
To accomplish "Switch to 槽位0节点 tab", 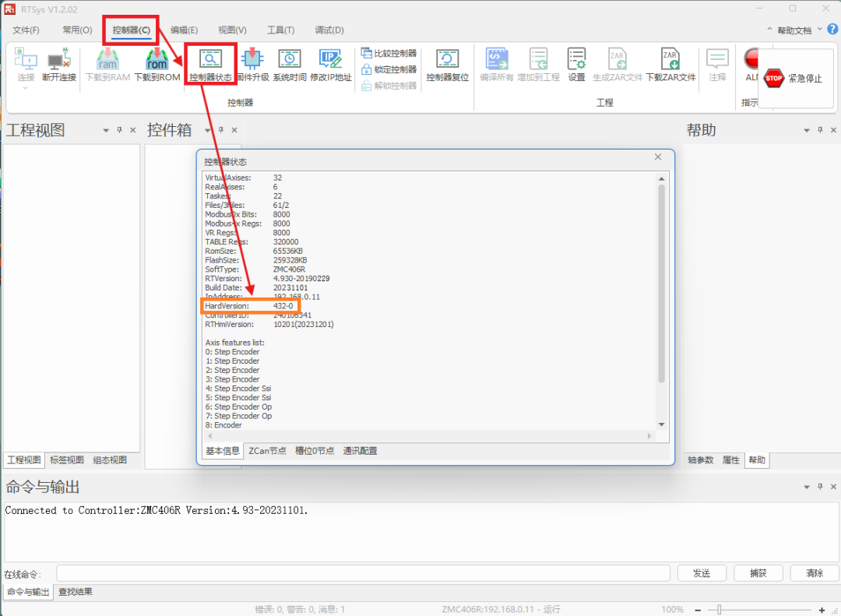I will pos(315,451).
